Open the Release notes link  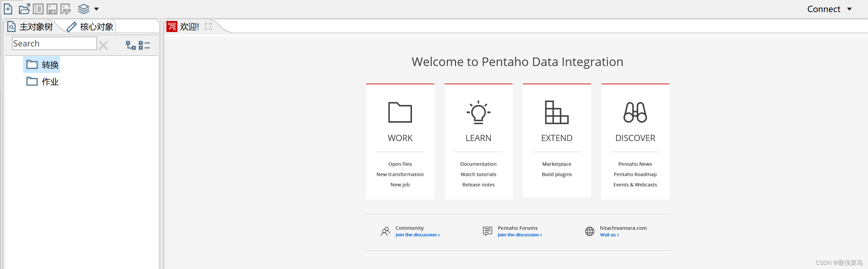pyautogui.click(x=478, y=185)
